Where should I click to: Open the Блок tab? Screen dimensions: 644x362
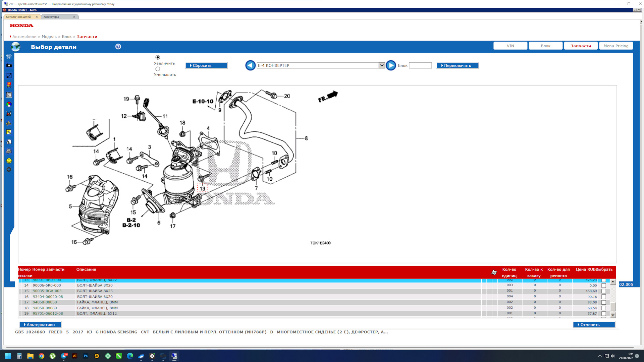(x=545, y=46)
